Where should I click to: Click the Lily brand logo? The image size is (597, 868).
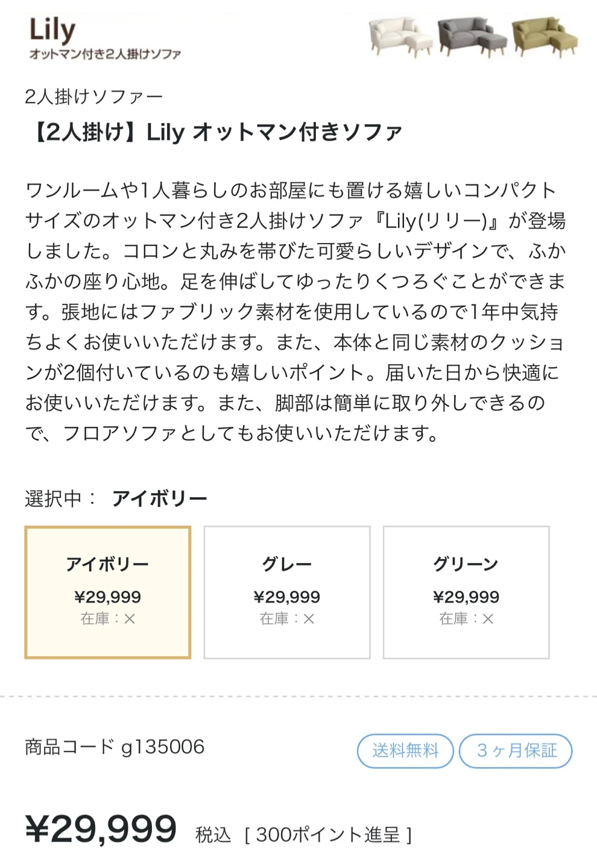tap(52, 29)
